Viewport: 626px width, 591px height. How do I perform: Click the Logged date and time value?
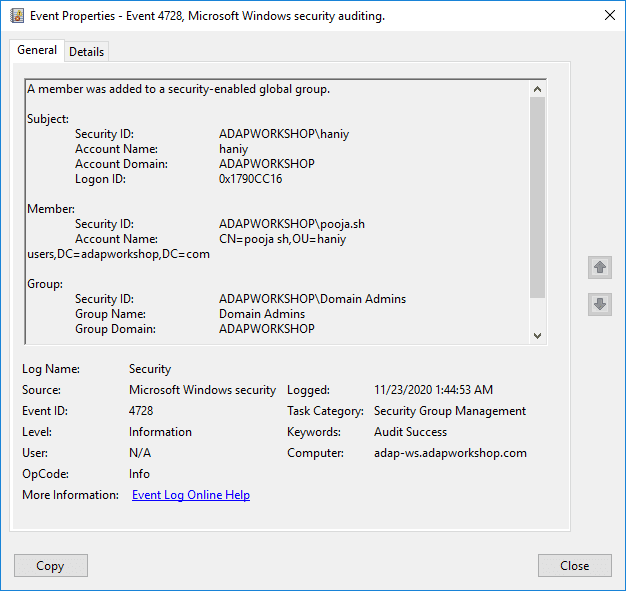click(433, 390)
